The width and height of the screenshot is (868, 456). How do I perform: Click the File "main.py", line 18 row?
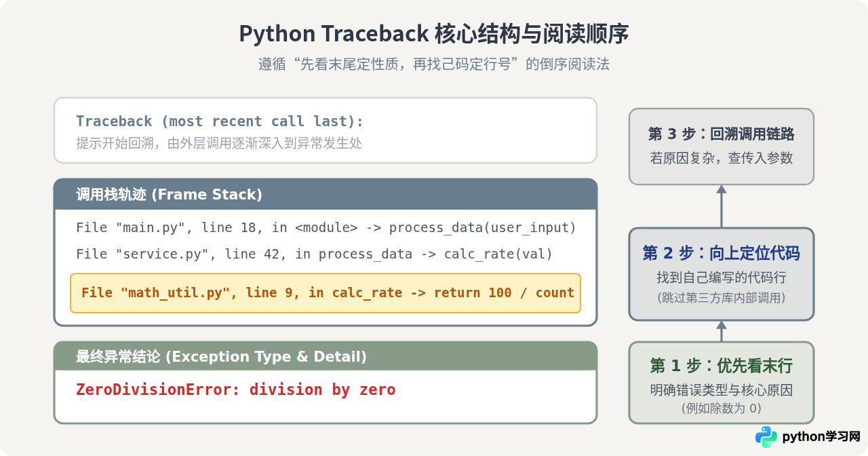tap(325, 228)
